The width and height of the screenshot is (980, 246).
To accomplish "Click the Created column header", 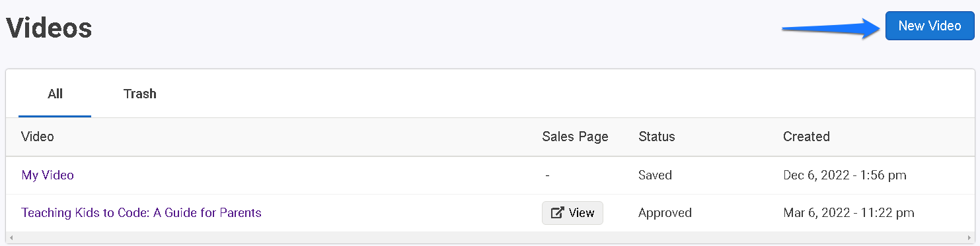I will point(806,137).
